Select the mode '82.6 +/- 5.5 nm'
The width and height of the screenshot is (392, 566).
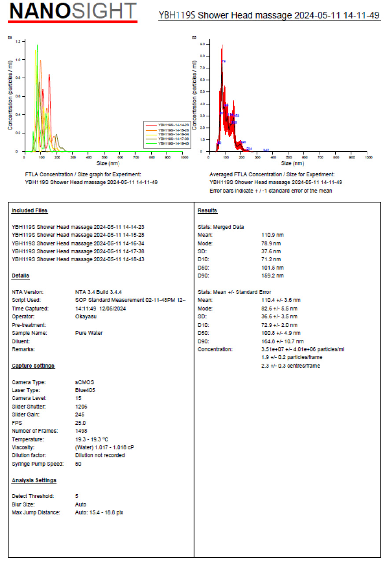click(279, 308)
